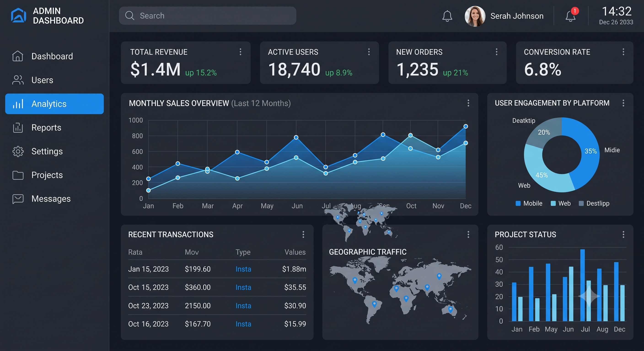Click the Projects folder icon
Image resolution: width=644 pixels, height=351 pixels.
click(x=18, y=175)
